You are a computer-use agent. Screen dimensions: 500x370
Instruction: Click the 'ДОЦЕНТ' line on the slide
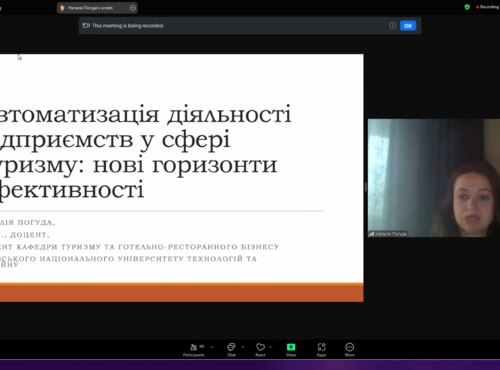click(x=25, y=235)
